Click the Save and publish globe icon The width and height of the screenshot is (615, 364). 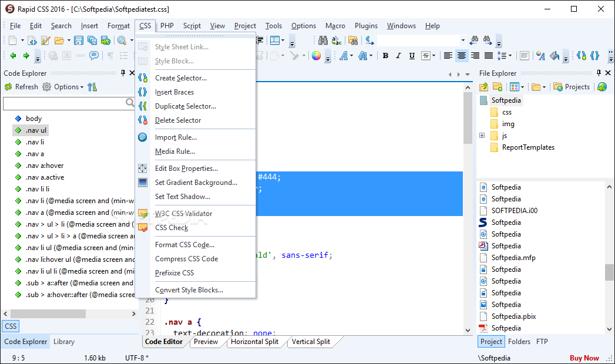(106, 41)
